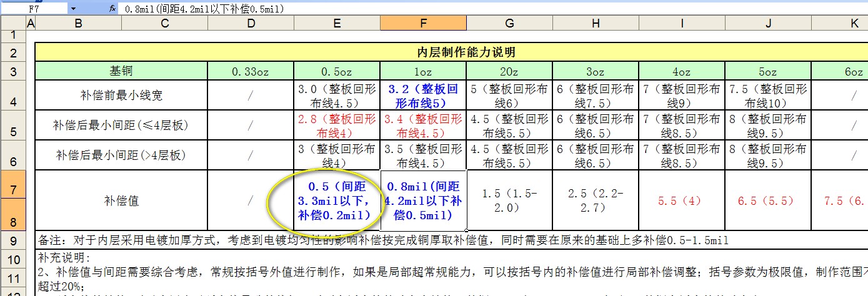Click the slash cell in 补偿值 row, column D

[x=251, y=200]
